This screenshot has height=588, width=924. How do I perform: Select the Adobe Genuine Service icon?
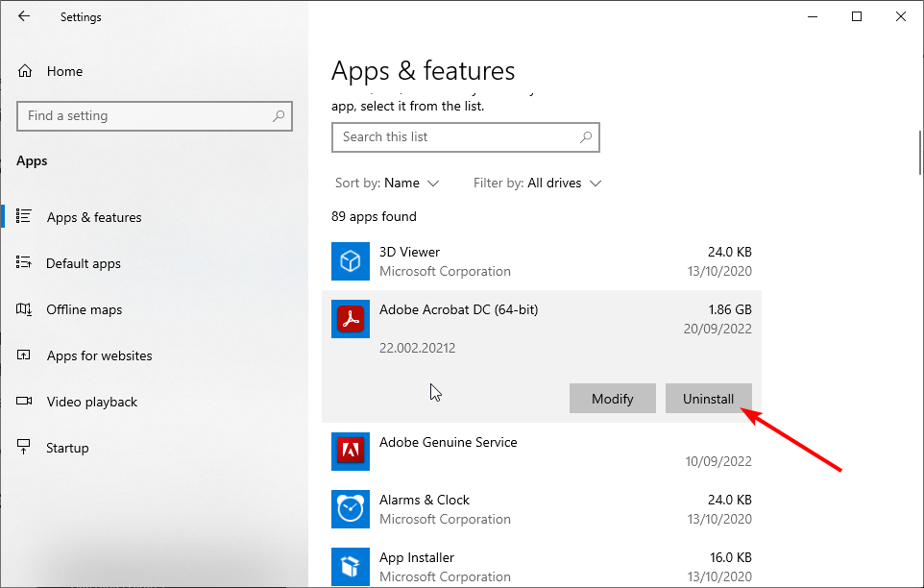click(x=350, y=452)
